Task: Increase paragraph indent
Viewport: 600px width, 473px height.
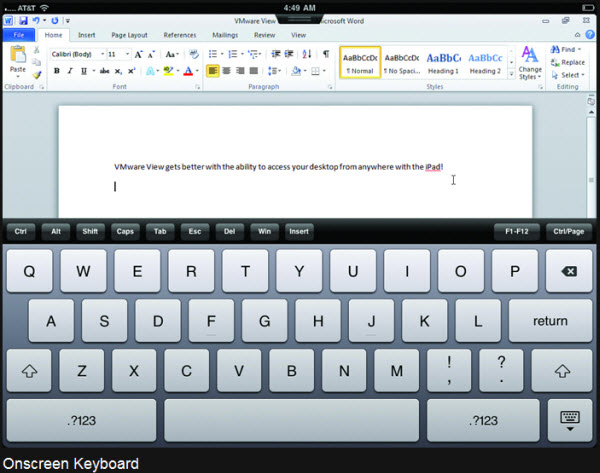Action: click(289, 54)
